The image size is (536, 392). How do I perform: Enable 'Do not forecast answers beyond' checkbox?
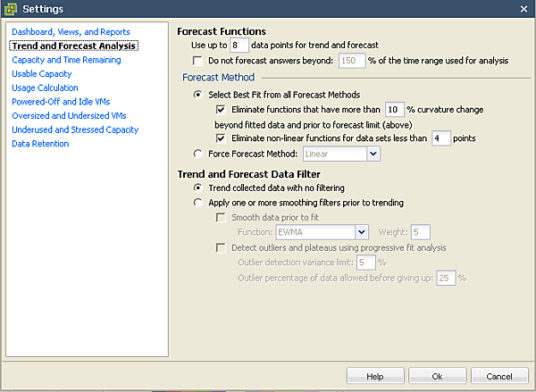[x=198, y=61]
